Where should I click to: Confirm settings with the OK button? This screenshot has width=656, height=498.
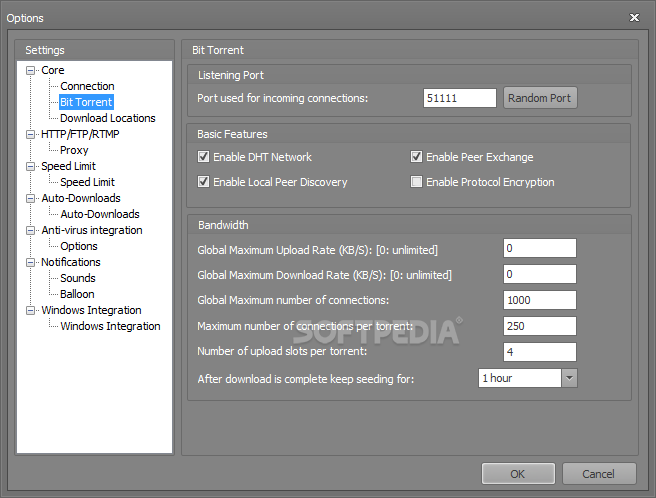[x=518, y=474]
